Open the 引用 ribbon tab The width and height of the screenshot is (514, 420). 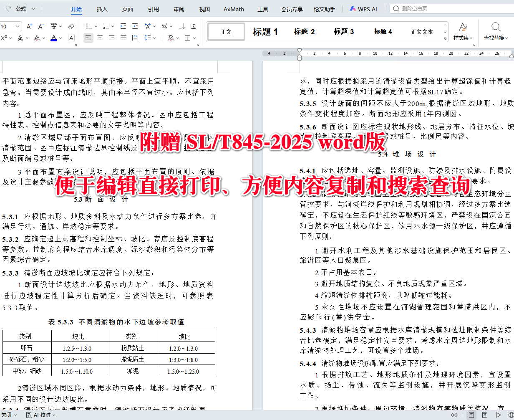[x=153, y=9]
